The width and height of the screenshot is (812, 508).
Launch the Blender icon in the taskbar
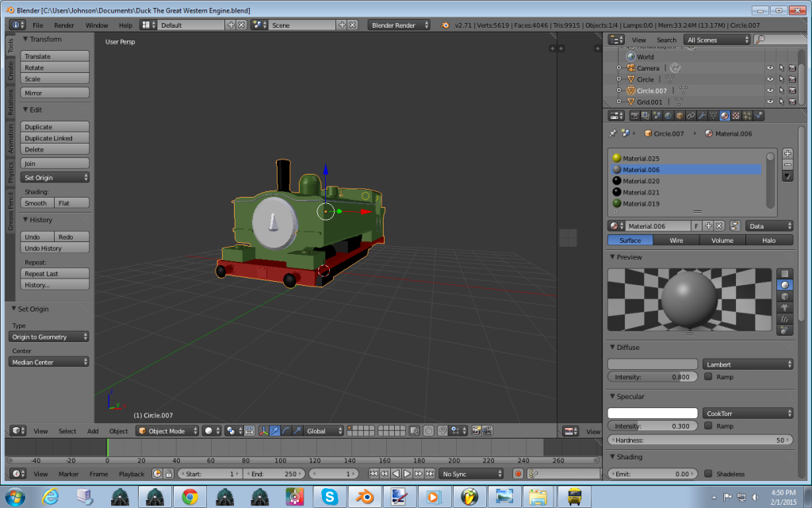coord(365,497)
